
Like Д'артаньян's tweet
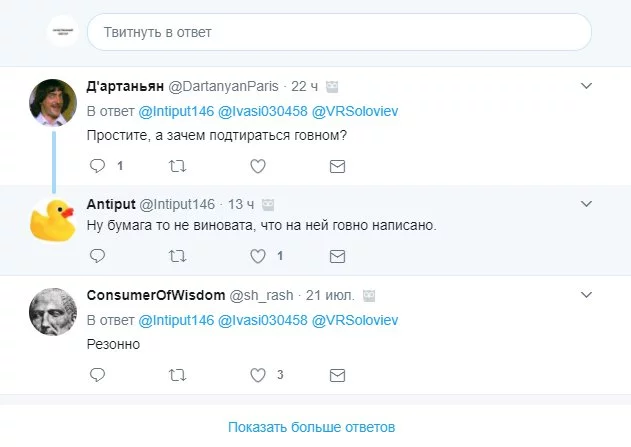(257, 165)
